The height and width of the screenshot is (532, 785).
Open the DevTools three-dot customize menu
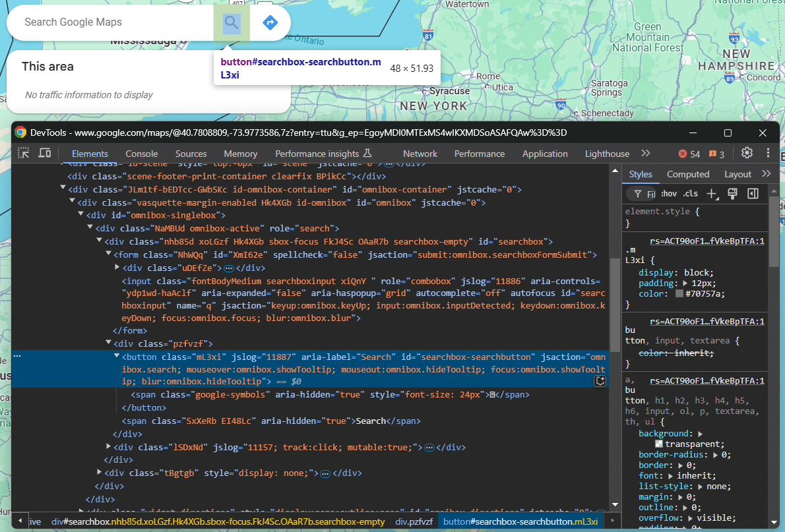(x=768, y=153)
